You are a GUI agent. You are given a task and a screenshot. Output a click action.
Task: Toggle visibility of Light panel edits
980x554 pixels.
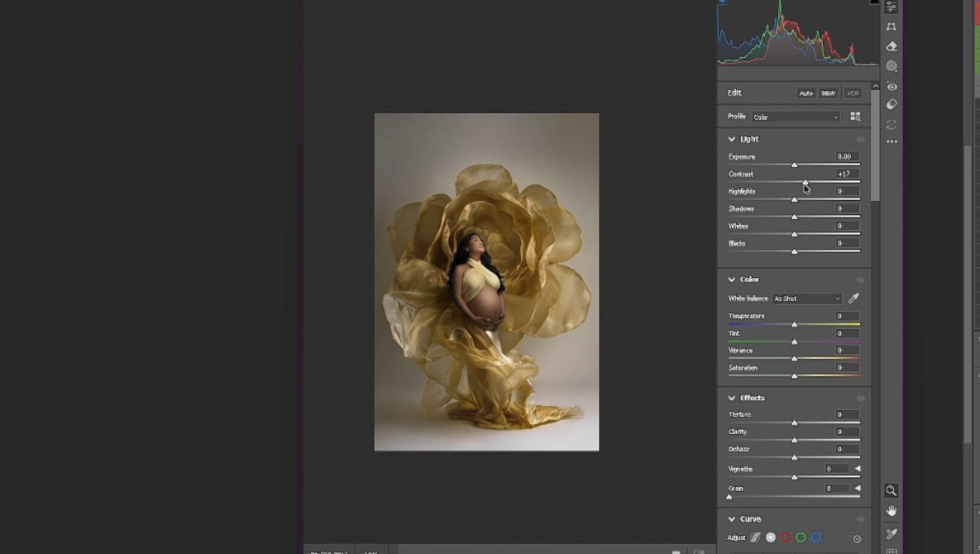pos(860,140)
